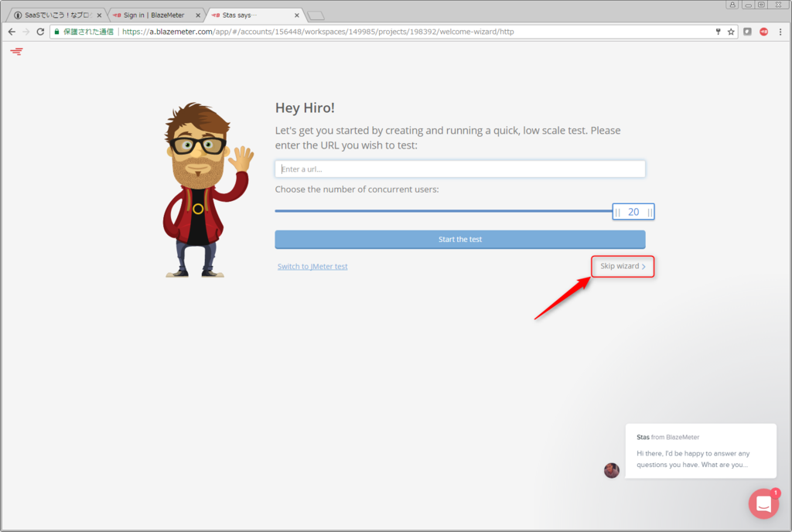792x532 pixels.
Task: Close the Stas says tab
Action: point(296,15)
